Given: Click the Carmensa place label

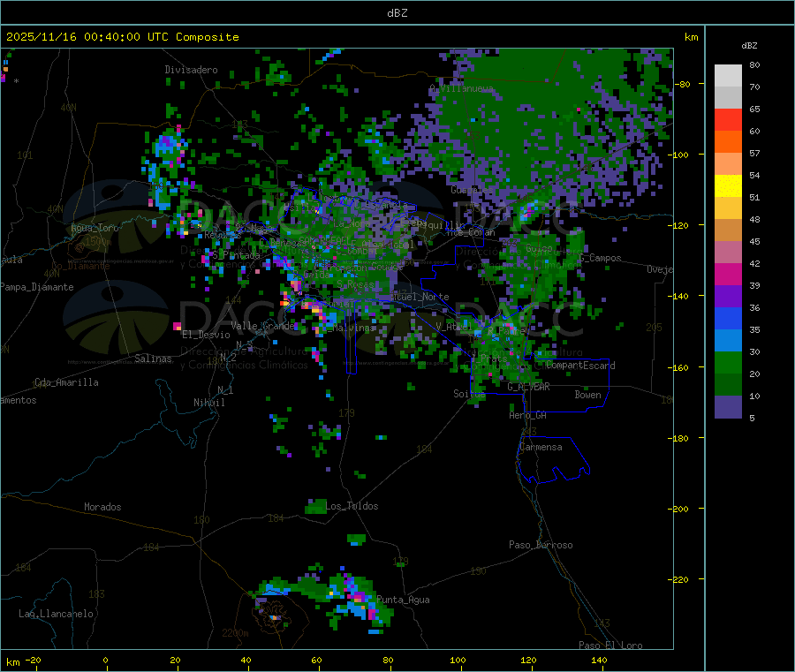Looking at the screenshot, I should pyautogui.click(x=541, y=448).
